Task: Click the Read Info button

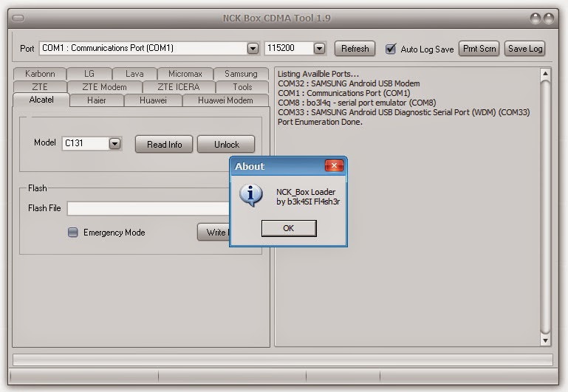Action: click(x=164, y=145)
